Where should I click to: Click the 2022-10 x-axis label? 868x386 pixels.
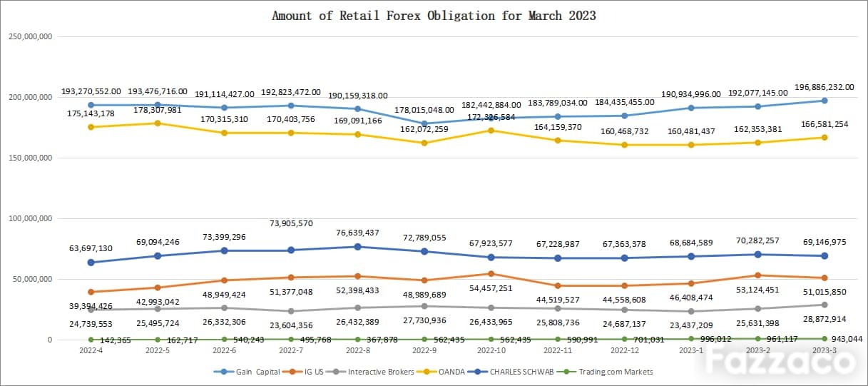click(x=491, y=351)
